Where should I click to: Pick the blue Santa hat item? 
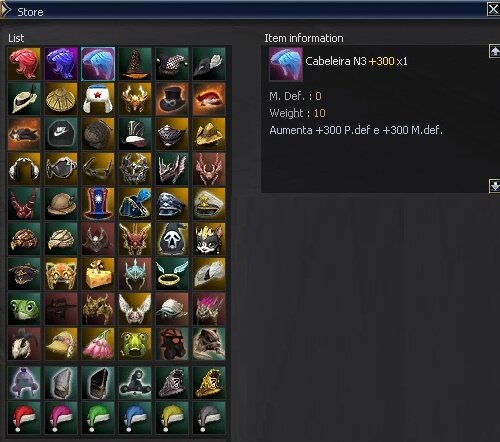pos(135,418)
